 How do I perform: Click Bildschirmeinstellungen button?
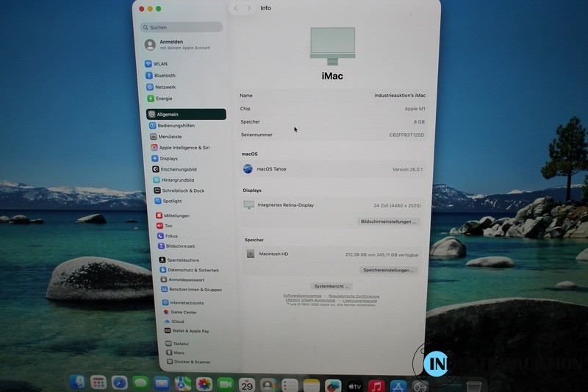coord(388,221)
